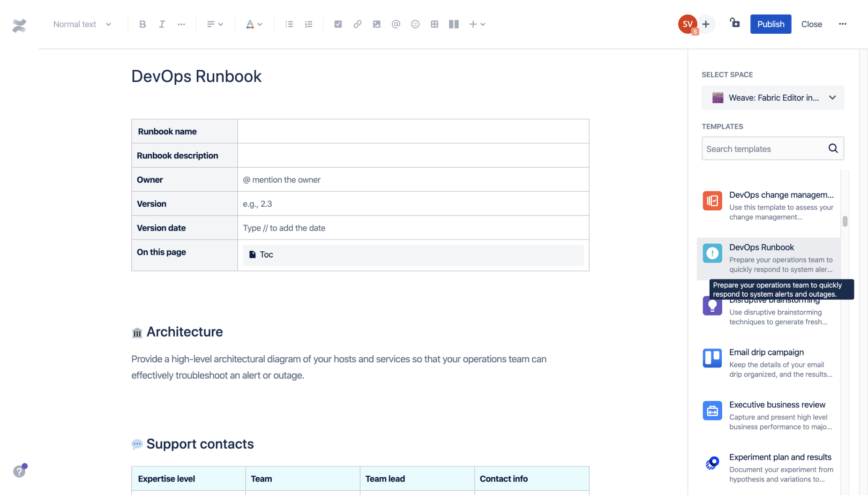Open the text alignment dropdown
The width and height of the screenshot is (868, 495).
[214, 24]
